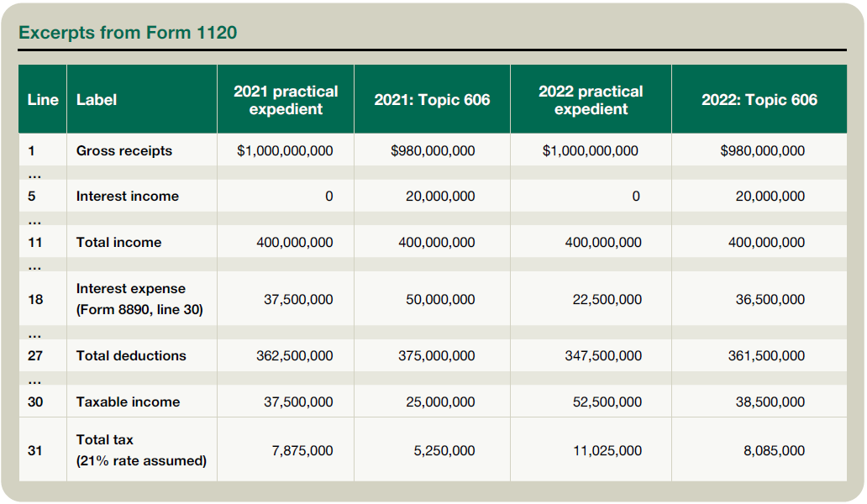Screen dimensions: 867x504
Task: Select the "2022 practical expedient" column header
Action: [x=591, y=100]
